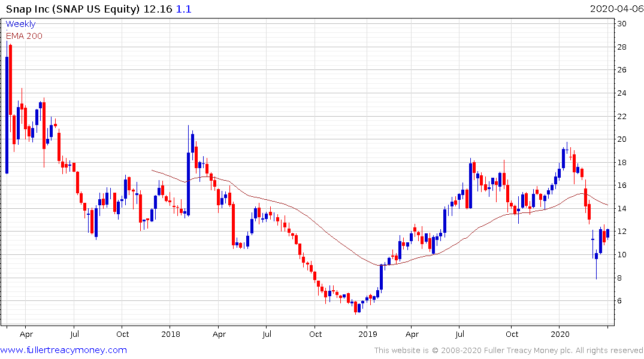Image resolution: width=644 pixels, height=359 pixels.
Task: Select the 'Weekly' interval label
Action: point(20,24)
